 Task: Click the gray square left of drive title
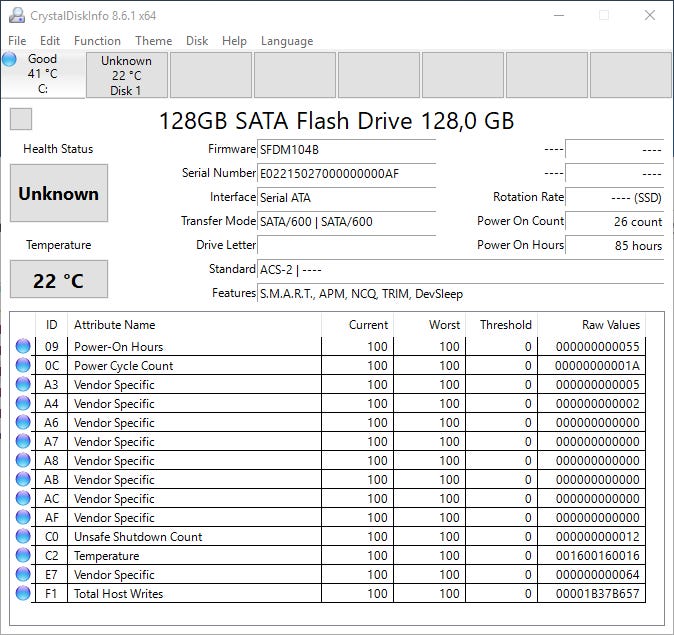tap(21, 120)
